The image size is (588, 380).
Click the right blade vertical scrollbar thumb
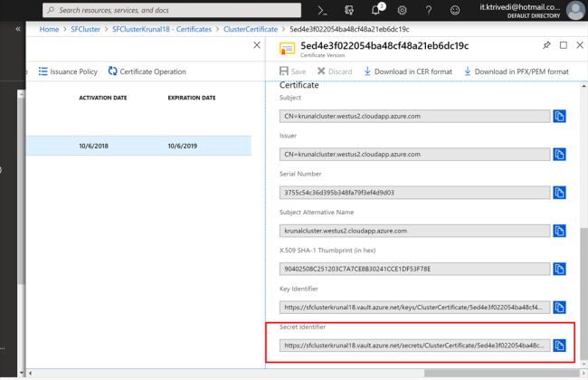pyautogui.click(x=583, y=292)
